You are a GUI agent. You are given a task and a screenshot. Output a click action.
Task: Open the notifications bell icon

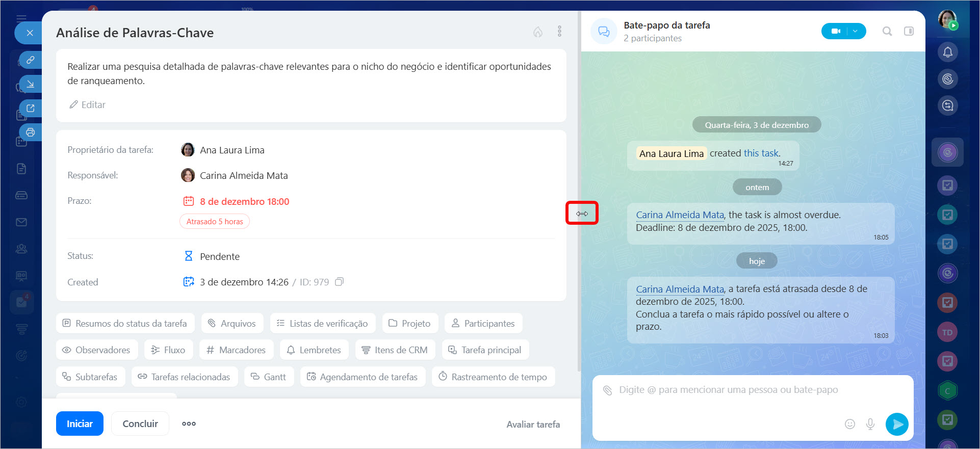click(x=947, y=52)
